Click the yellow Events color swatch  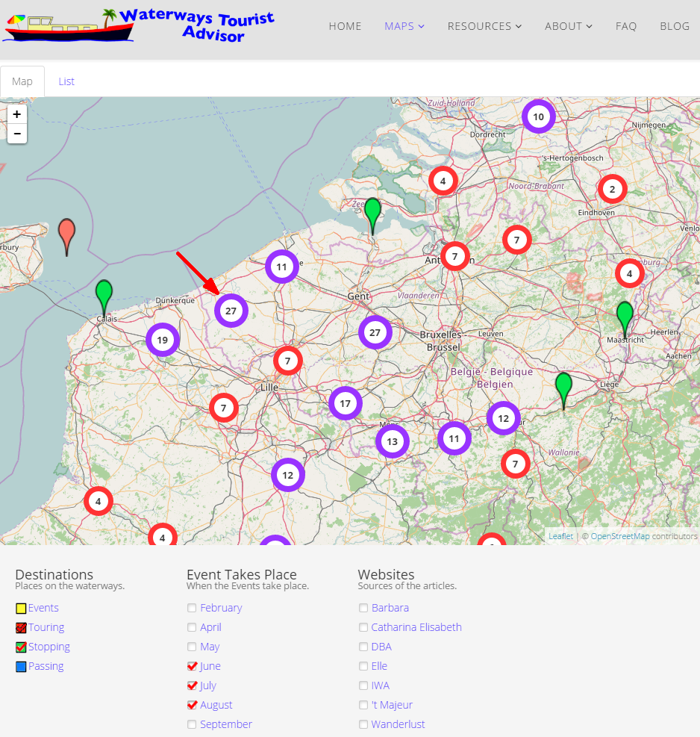[21, 609]
